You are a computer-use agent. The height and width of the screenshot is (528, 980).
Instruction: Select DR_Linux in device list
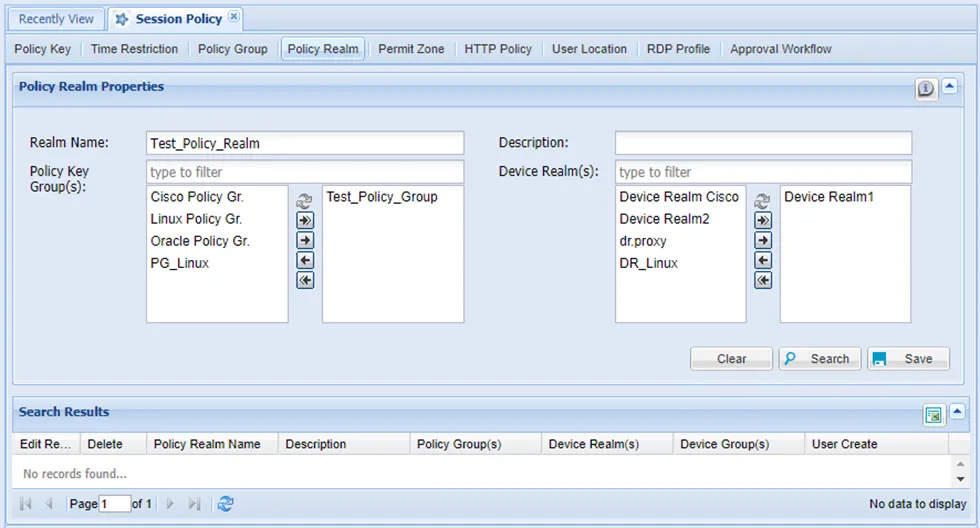coord(681,263)
